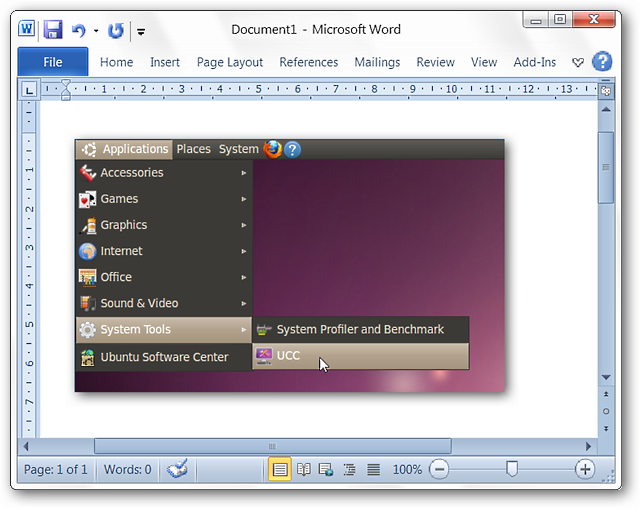The image size is (640, 508).
Task: Click the horizontal scrollbar left arrow
Action: [x=26, y=446]
